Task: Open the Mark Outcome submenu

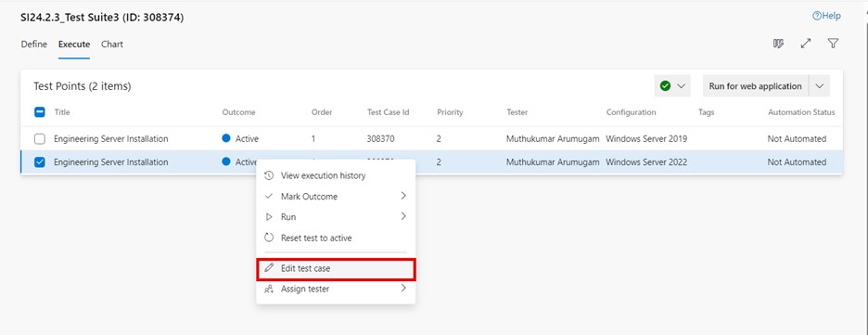Action: pos(336,197)
